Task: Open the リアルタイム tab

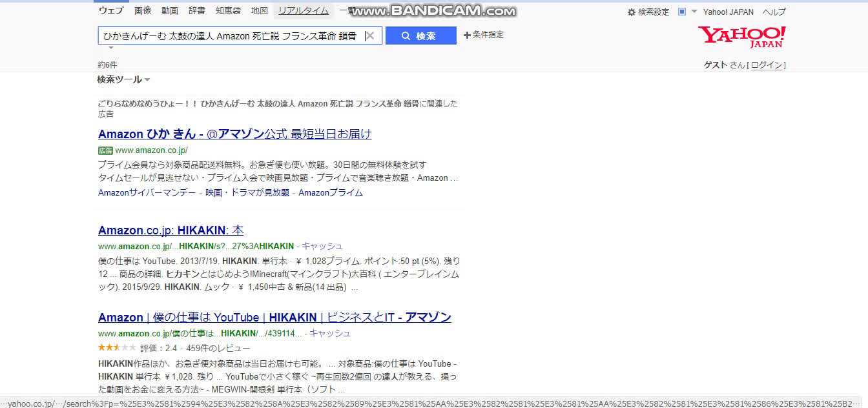Action: 304,10
